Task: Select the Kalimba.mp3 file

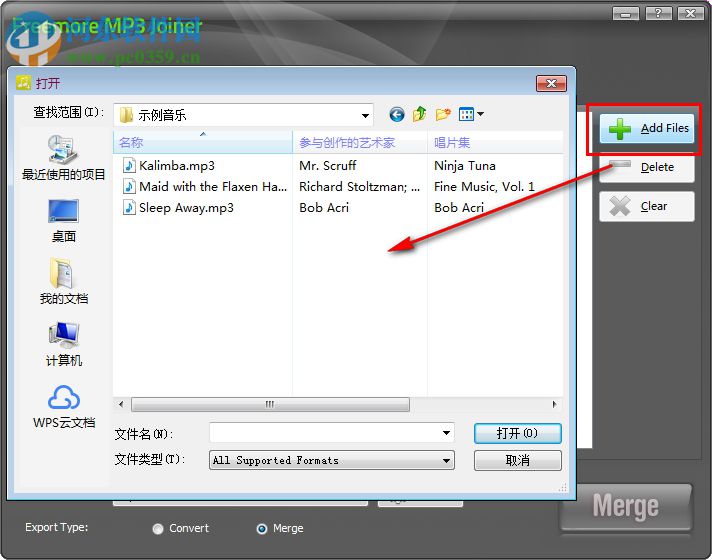Action: 169,166
